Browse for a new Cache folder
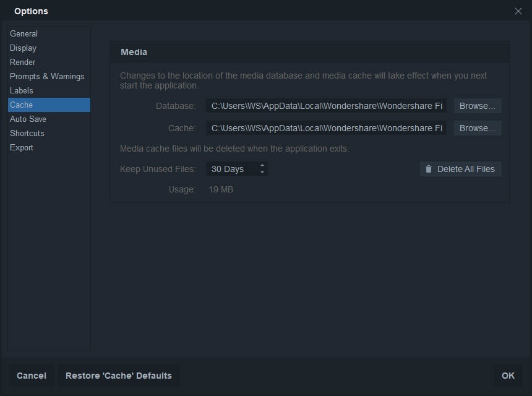 click(x=478, y=128)
